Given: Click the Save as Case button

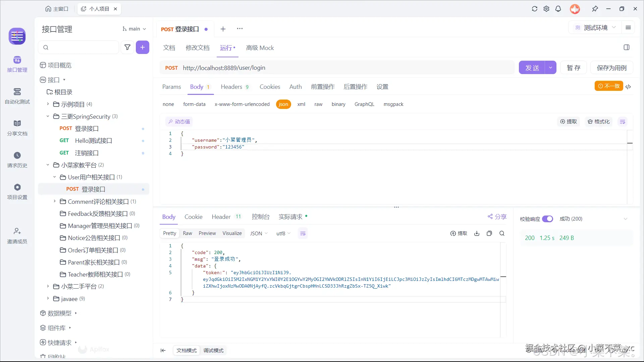Looking at the screenshot, I should [611, 68].
